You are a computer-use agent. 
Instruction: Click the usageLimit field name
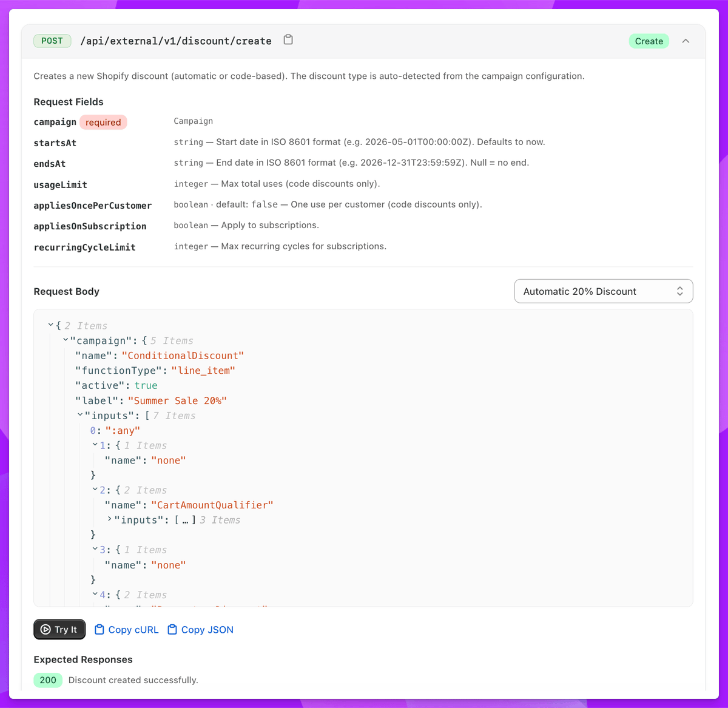tap(61, 185)
